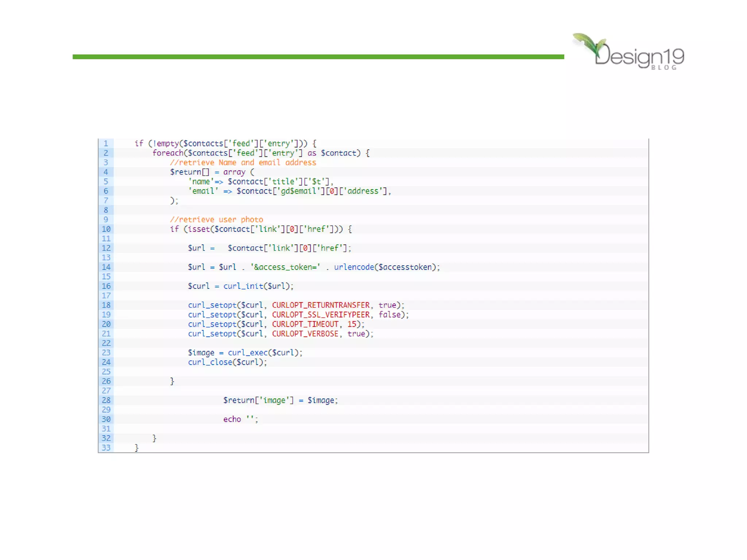Click the comment 'retrieve Name and email address'
Screen dimensions: 747x560
click(243, 163)
